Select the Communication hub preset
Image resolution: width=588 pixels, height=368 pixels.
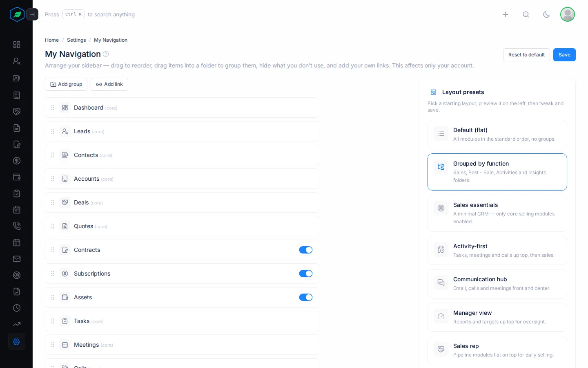click(497, 284)
